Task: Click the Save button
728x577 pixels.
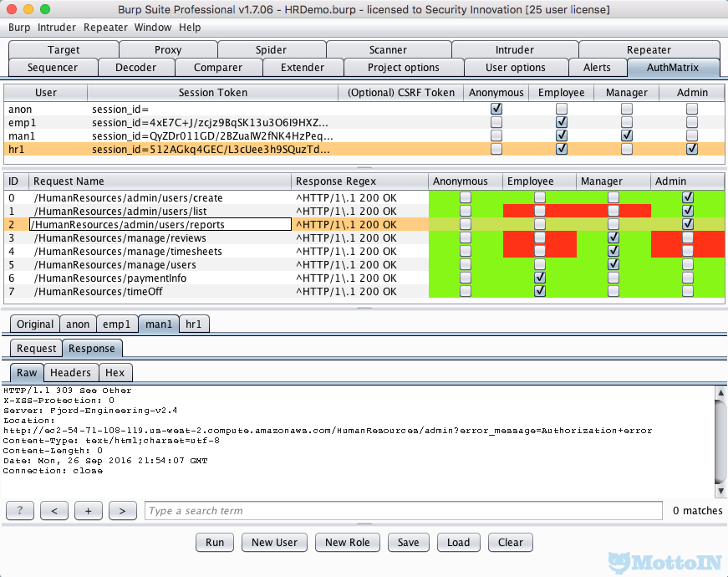Action: [x=409, y=542]
